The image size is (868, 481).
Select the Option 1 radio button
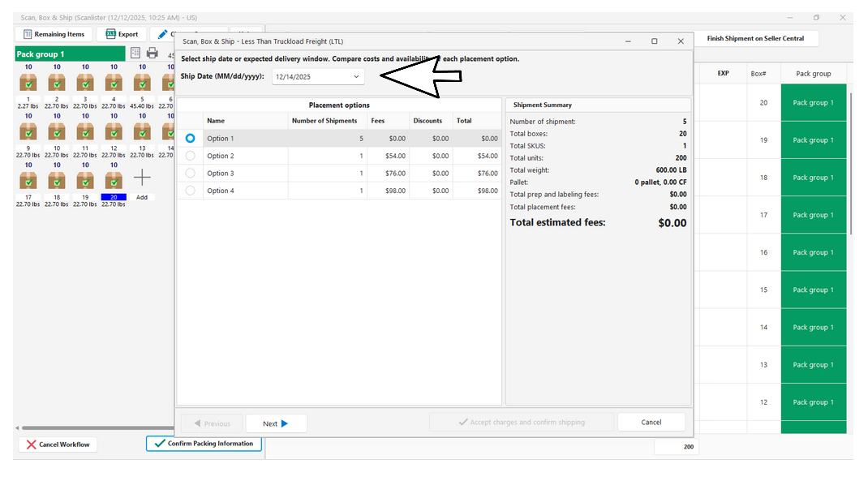(191, 139)
